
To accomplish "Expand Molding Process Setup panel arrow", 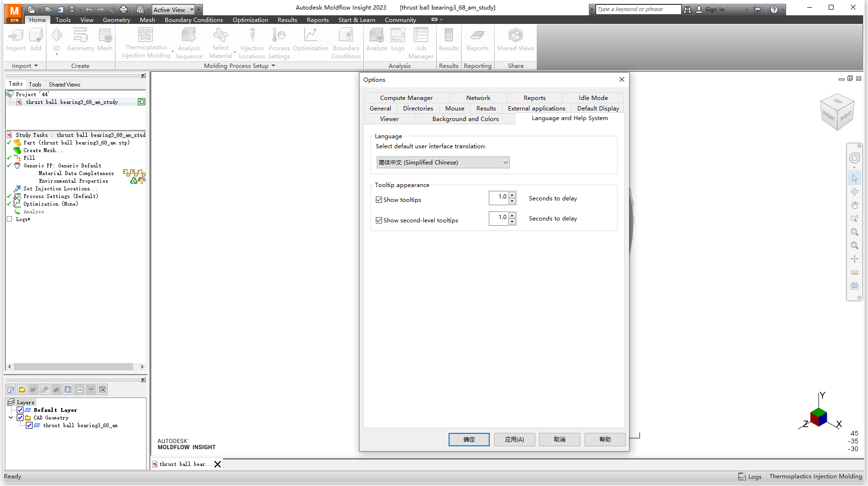I will (273, 66).
